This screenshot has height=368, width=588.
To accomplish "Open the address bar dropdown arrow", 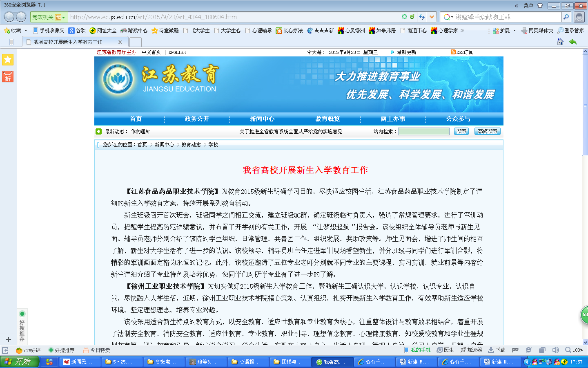I will coord(432,17).
